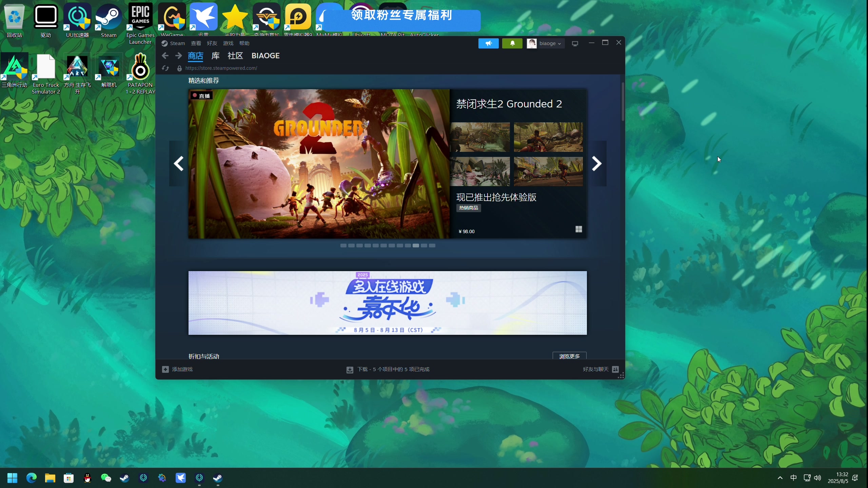Open the Steam menu

coord(177,43)
